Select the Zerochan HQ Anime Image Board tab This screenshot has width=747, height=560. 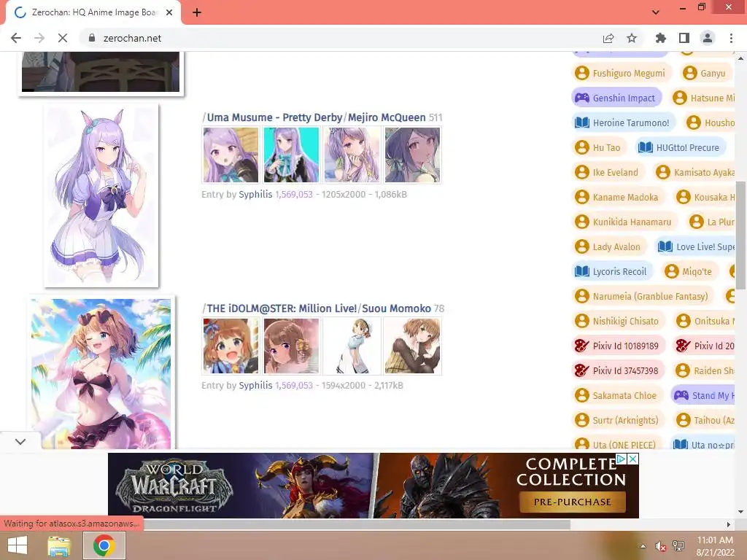(93, 12)
